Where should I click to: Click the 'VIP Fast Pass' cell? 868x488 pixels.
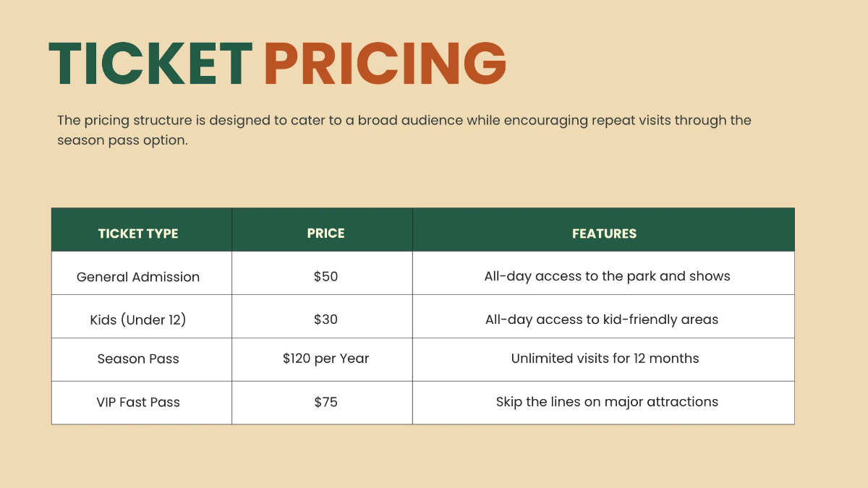138,402
